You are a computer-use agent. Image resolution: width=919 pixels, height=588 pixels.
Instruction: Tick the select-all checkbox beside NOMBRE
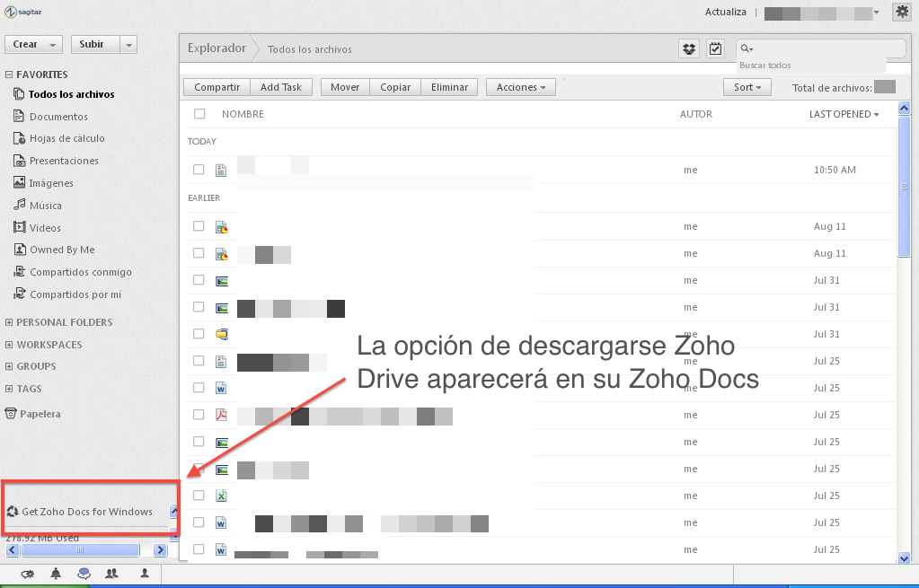[x=199, y=114]
